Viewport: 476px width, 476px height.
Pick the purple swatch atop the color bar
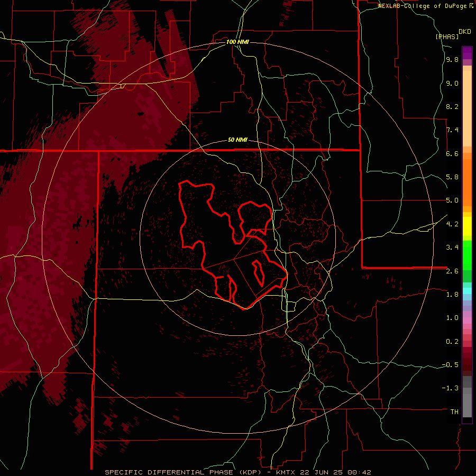[x=467, y=53]
